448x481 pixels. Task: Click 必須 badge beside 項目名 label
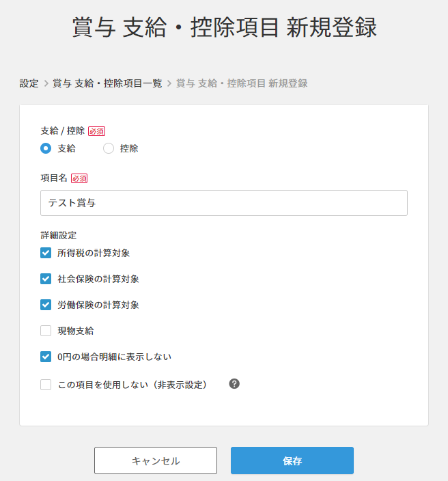click(79, 178)
